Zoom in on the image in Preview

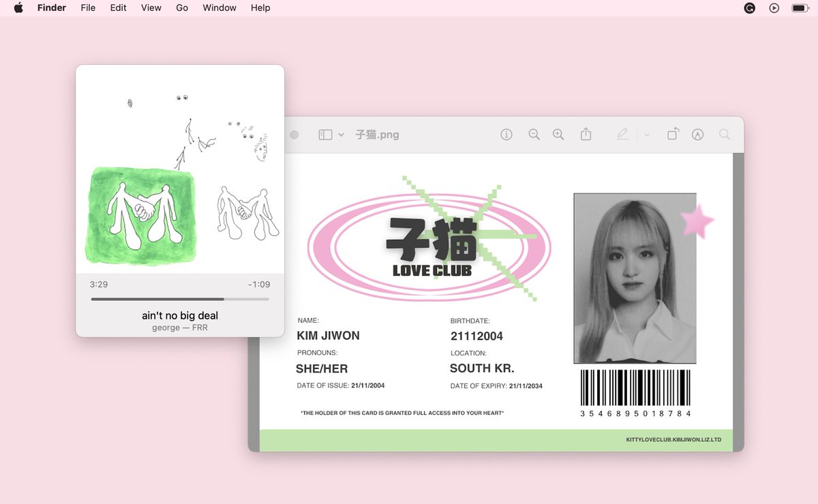point(558,135)
